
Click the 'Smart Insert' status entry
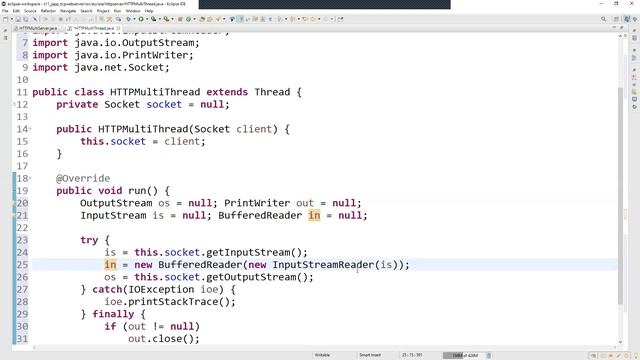[370, 355]
